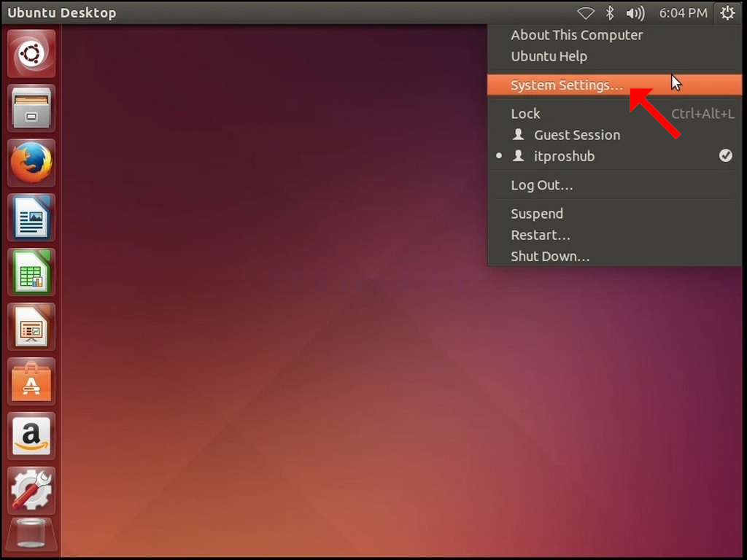
Task: Open the Amazon launcher icon
Action: 31,436
